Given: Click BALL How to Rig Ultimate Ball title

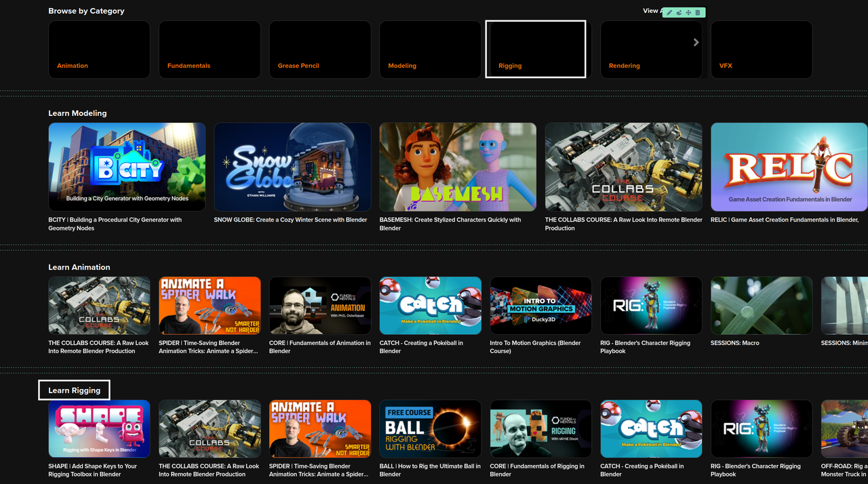Looking at the screenshot, I should click(430, 470).
